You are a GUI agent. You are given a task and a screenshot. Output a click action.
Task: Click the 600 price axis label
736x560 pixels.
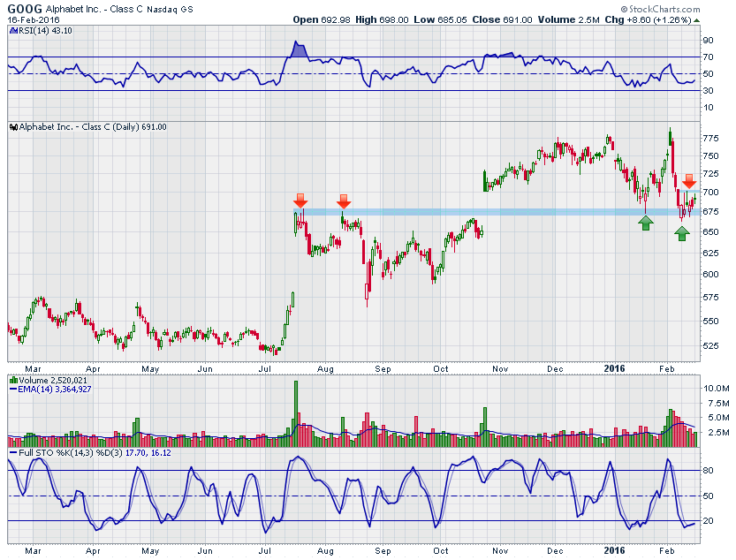[x=710, y=274]
